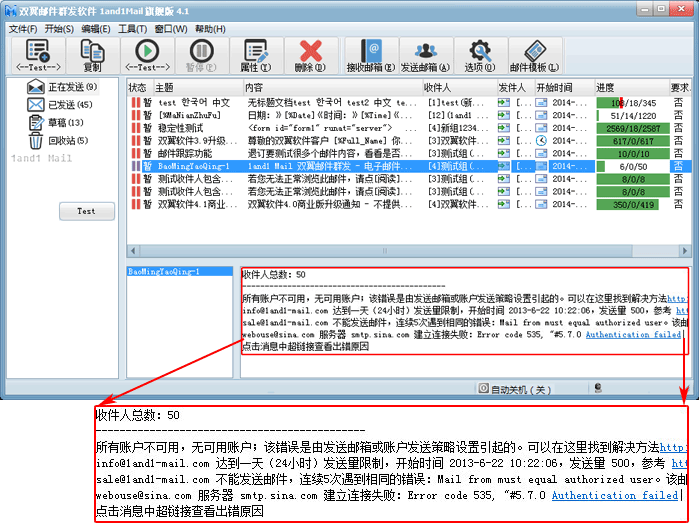Click start-time icon in 邮件跟踪功能 row

[541, 154]
